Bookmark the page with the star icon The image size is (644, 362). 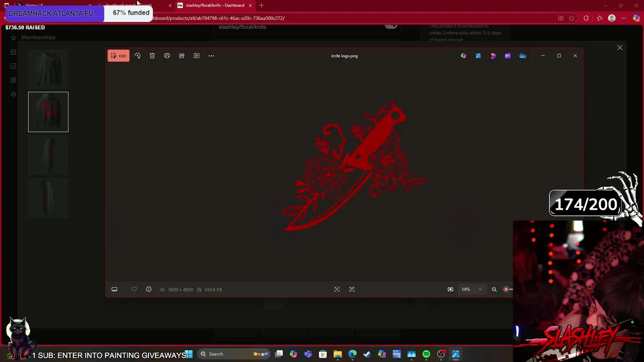click(x=572, y=18)
